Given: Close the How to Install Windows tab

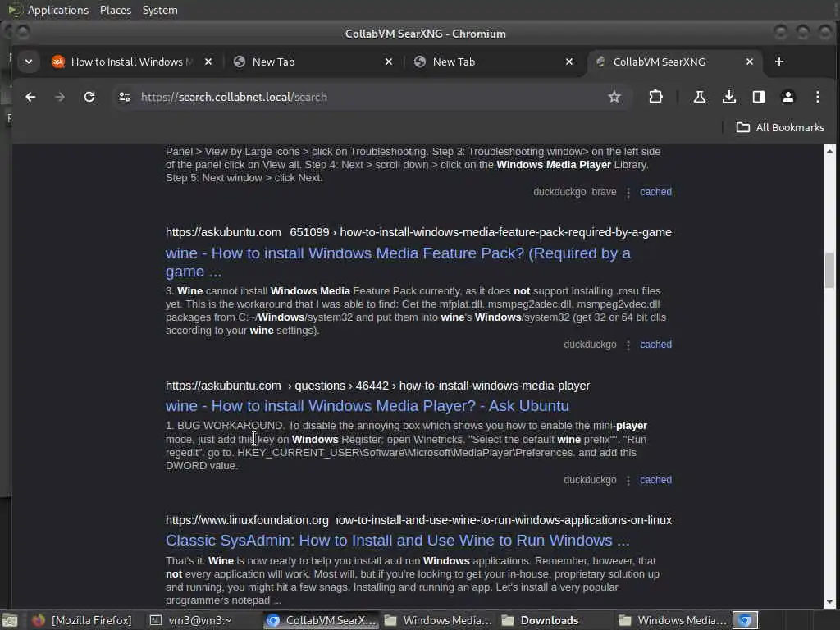Looking at the screenshot, I should click(208, 62).
